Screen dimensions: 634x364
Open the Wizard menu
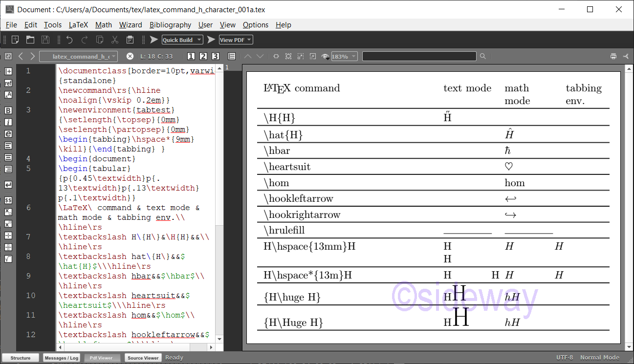(131, 25)
